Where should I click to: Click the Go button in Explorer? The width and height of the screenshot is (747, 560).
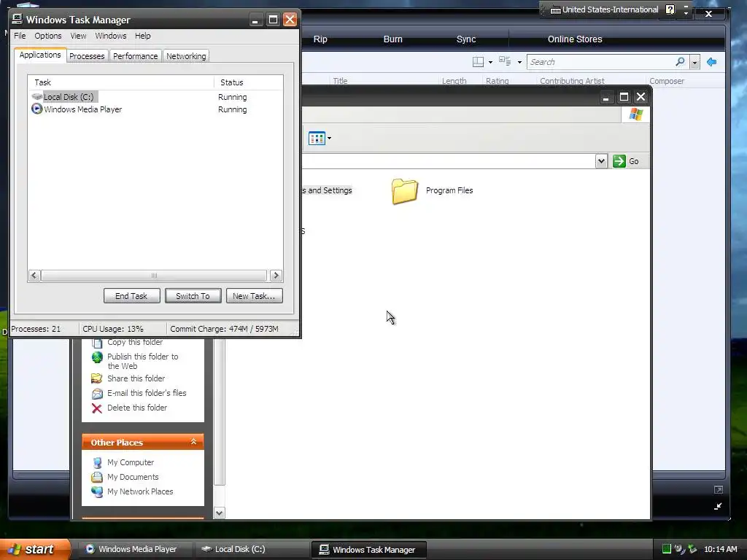[x=626, y=161]
